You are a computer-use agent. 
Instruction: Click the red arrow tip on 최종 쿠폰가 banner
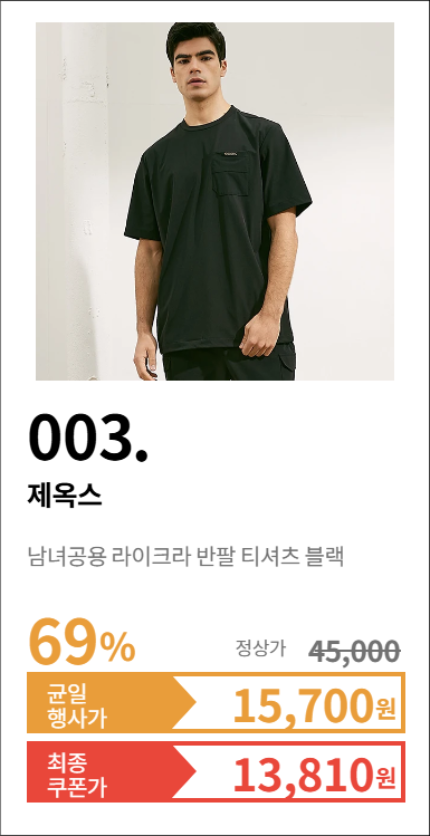click(x=184, y=771)
